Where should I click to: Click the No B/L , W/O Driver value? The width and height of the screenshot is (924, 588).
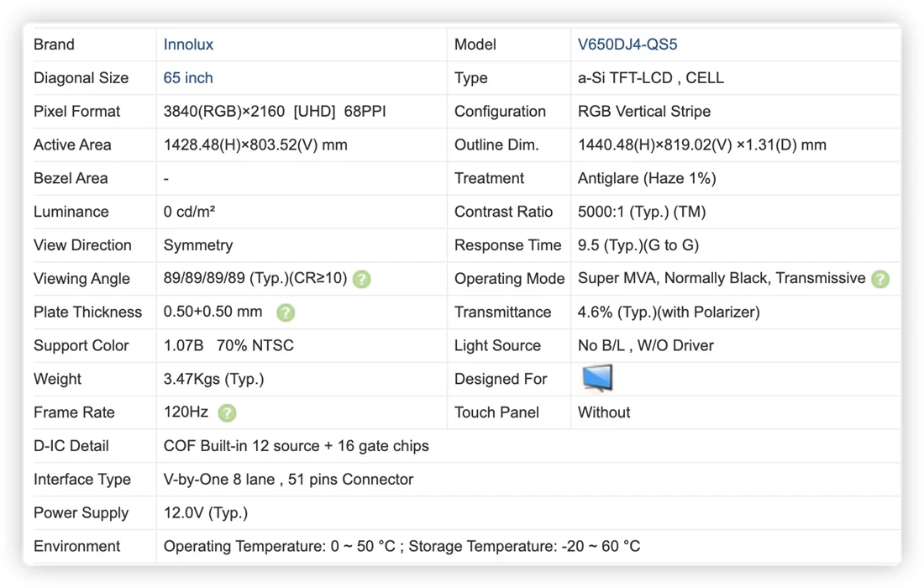point(645,345)
